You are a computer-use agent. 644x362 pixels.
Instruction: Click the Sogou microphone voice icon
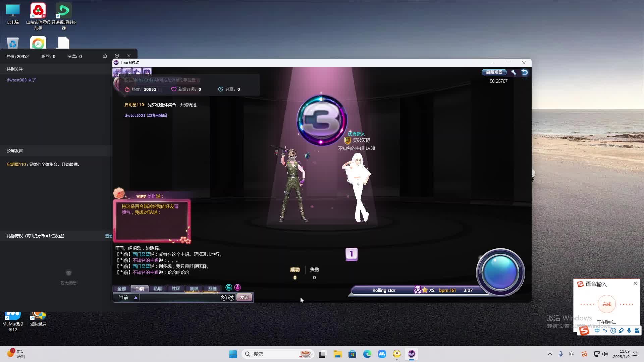tap(629, 331)
